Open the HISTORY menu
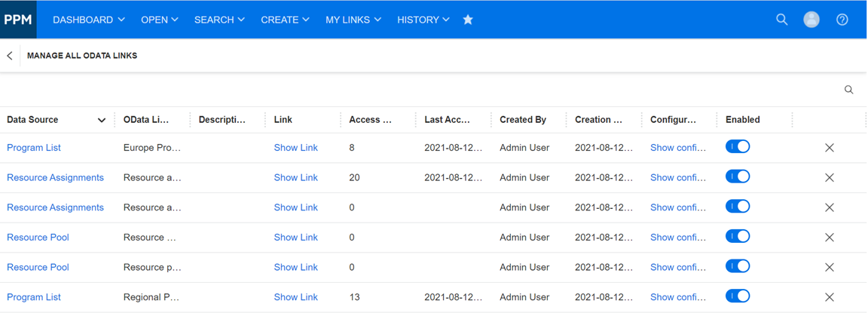Screen dimensions: 868x313 point(423,20)
